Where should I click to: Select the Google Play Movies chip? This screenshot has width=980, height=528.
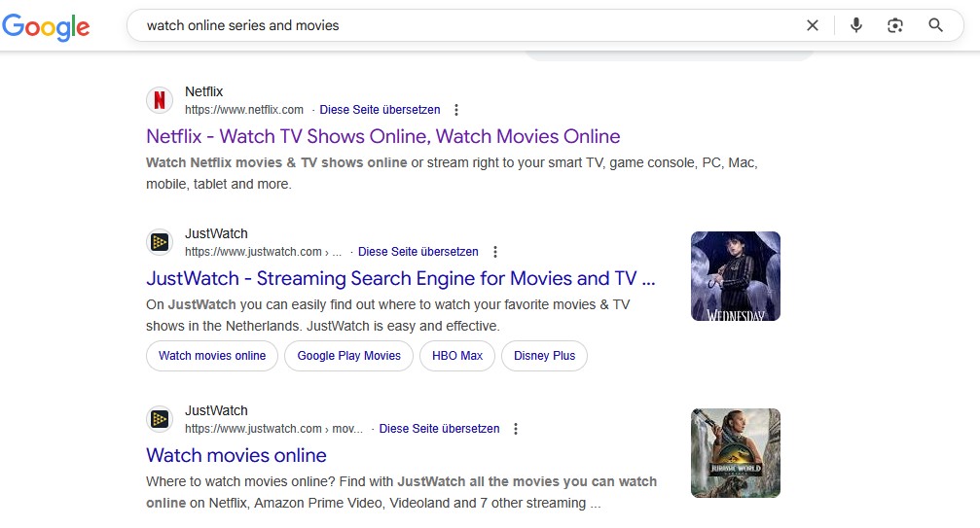(x=348, y=356)
